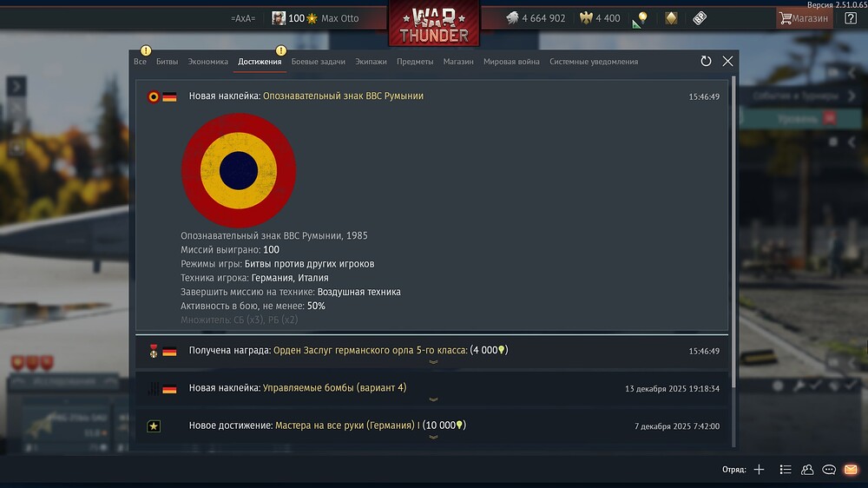Click the battle pass ticket icon
Viewport: 868px width, 488px height.
pos(699,18)
